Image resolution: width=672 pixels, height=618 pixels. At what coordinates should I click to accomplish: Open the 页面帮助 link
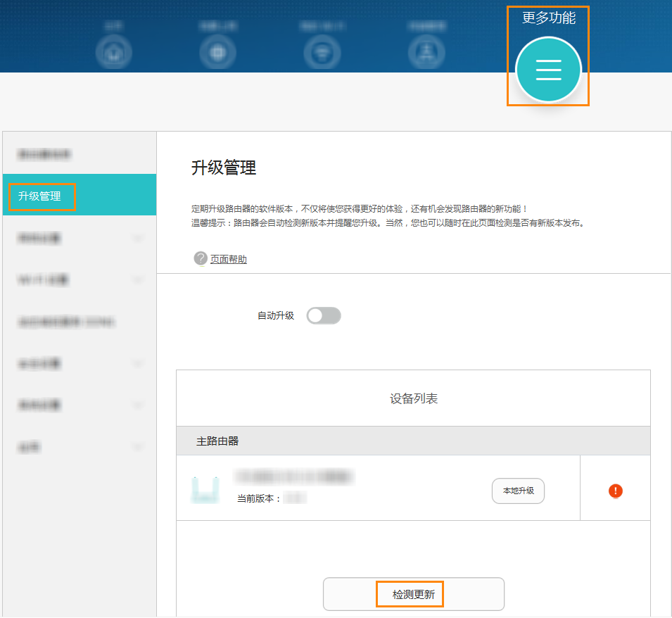229,259
